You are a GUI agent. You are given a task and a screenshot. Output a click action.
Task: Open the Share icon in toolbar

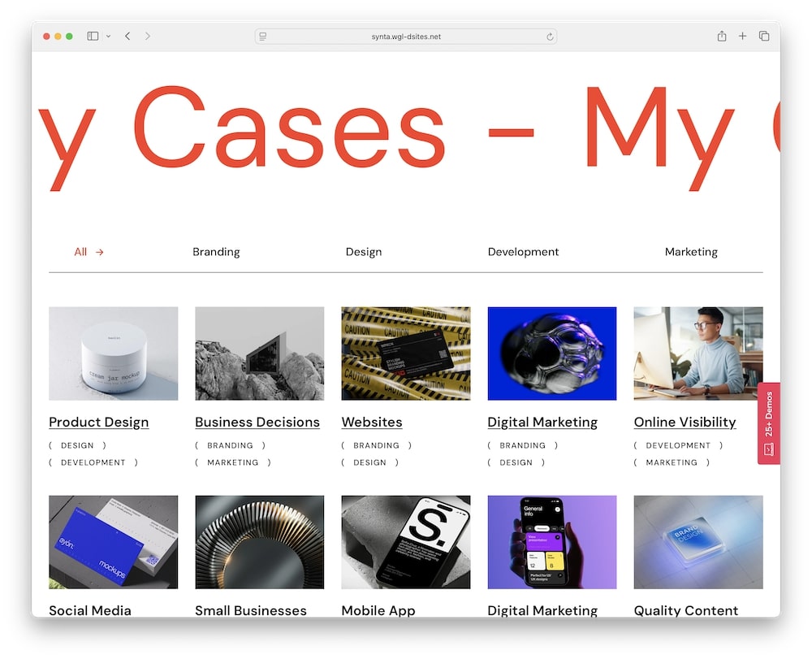point(721,36)
